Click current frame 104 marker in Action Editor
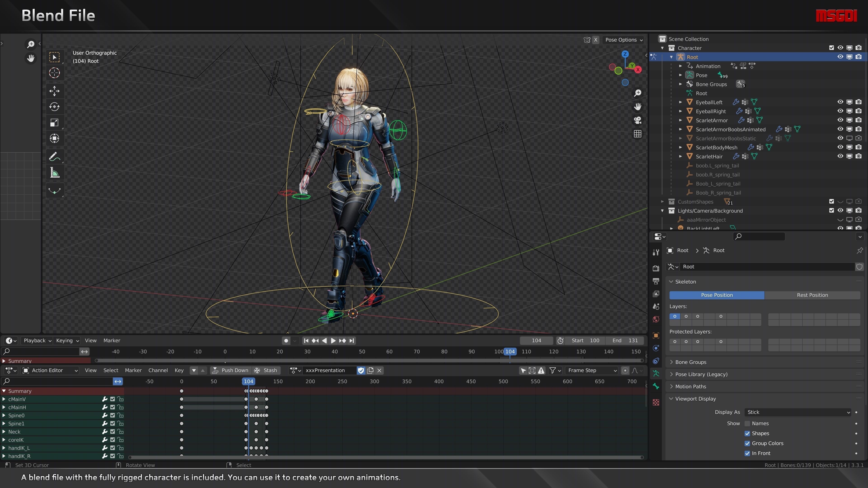This screenshot has width=868, height=488. 248,381
